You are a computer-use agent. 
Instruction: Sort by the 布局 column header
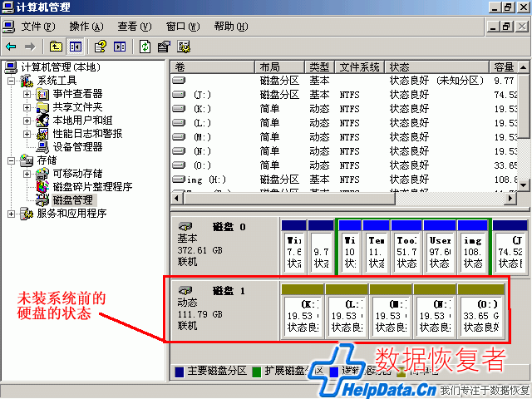(x=279, y=67)
